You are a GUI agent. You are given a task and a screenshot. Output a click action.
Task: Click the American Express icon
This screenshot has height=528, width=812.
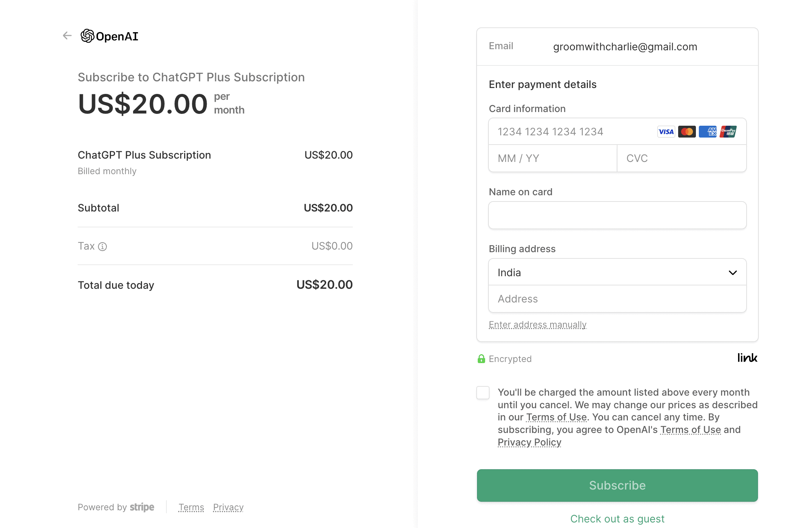pos(707,132)
